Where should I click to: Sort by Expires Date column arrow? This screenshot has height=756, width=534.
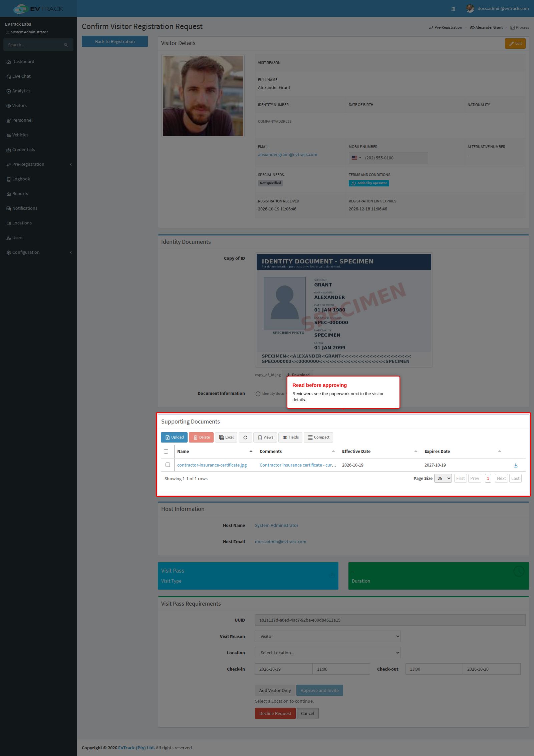[500, 452]
